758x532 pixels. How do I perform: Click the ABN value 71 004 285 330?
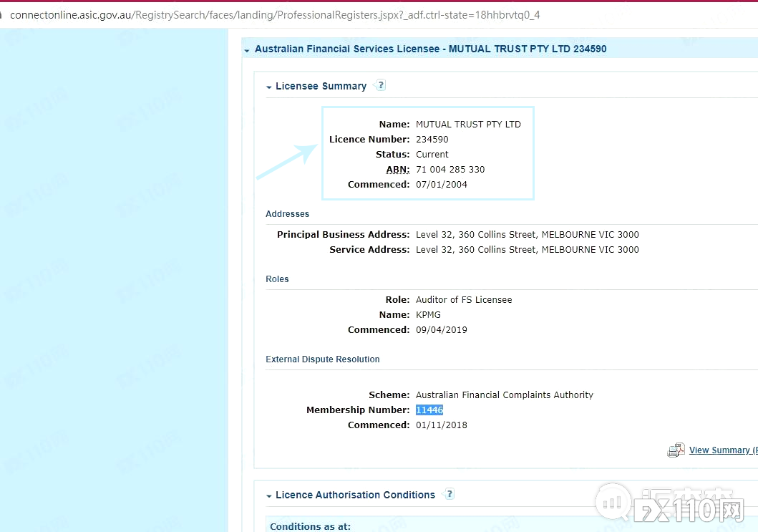(x=450, y=170)
